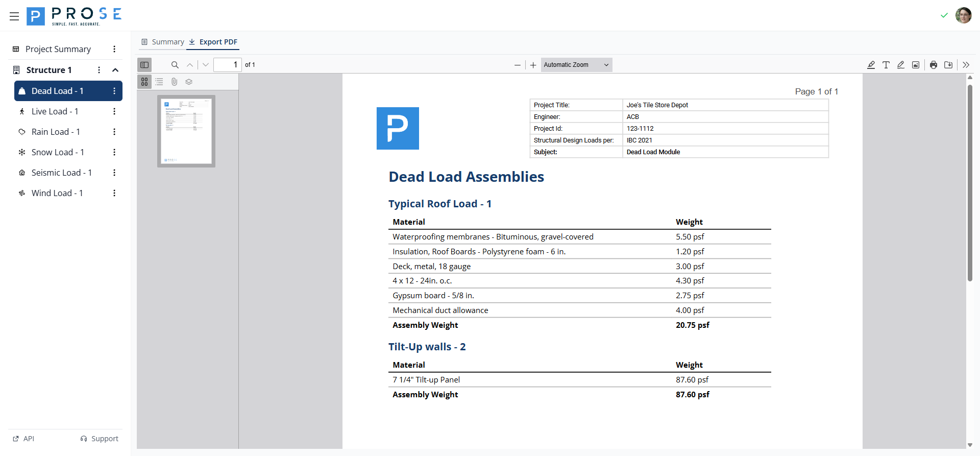Open Snow Load - 1 options menu
The height and width of the screenshot is (456, 980).
click(x=114, y=152)
